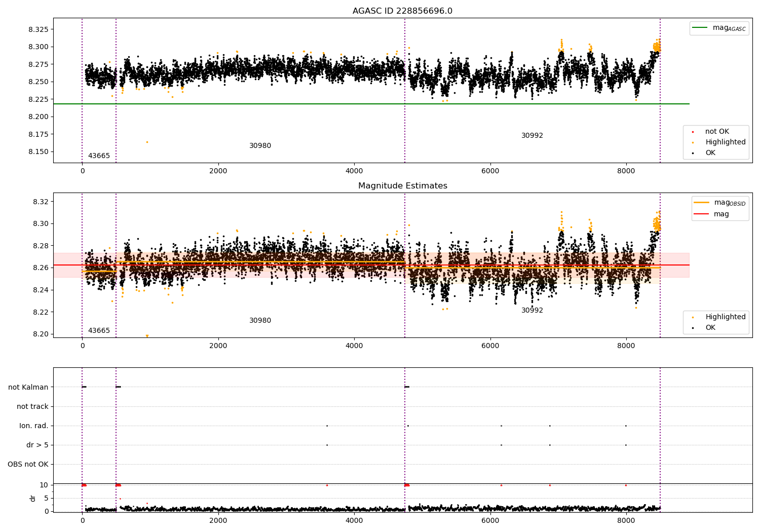Select the "Magnitude Estimates" subplot title

402,186
